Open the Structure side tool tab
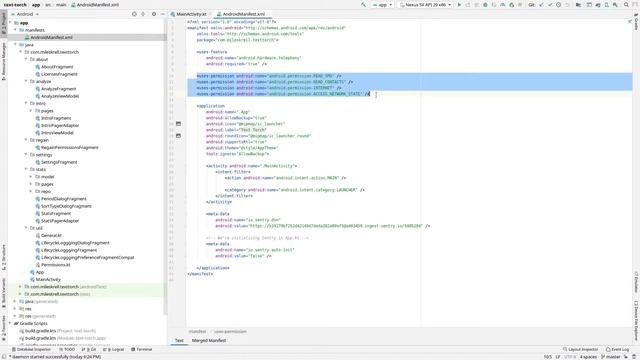 point(4,258)
